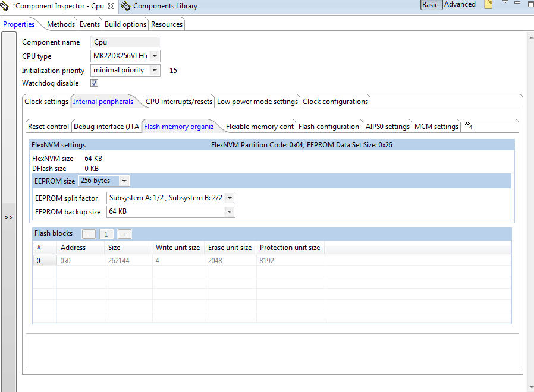Screen dimensions: 534x392
Task: Open Flexible memory cont tab
Action: pos(259,127)
